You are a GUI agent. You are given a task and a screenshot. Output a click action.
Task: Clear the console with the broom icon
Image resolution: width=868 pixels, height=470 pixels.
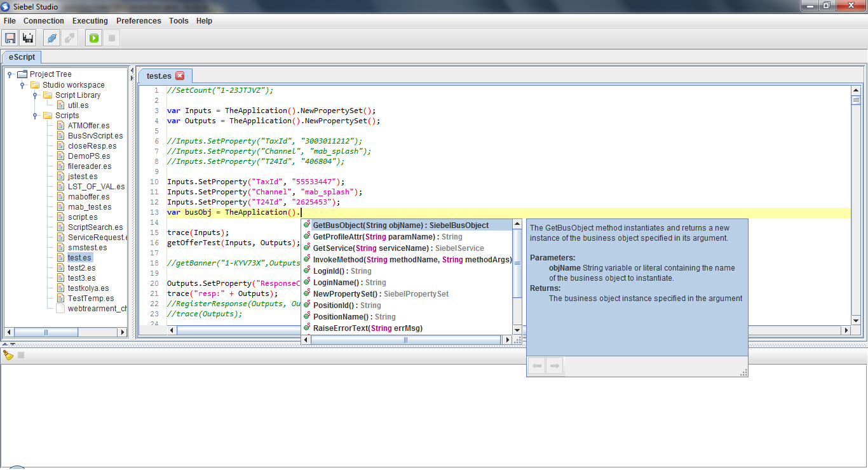point(8,355)
